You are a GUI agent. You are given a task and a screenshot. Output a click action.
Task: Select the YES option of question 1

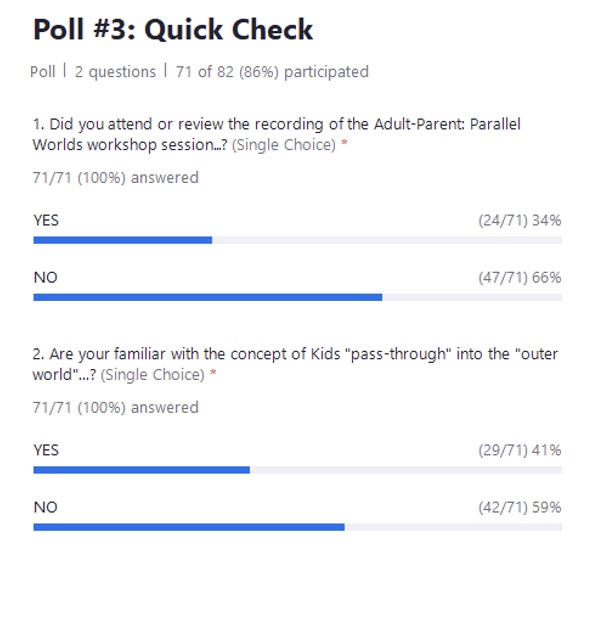pyautogui.click(x=46, y=220)
